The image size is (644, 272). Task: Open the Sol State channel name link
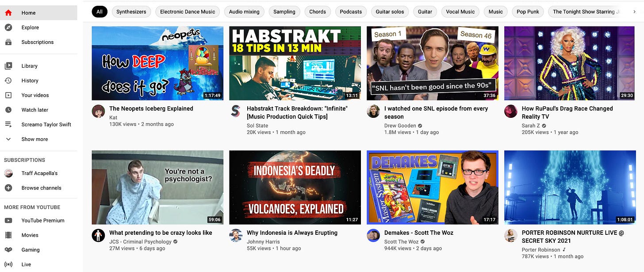coord(257,126)
